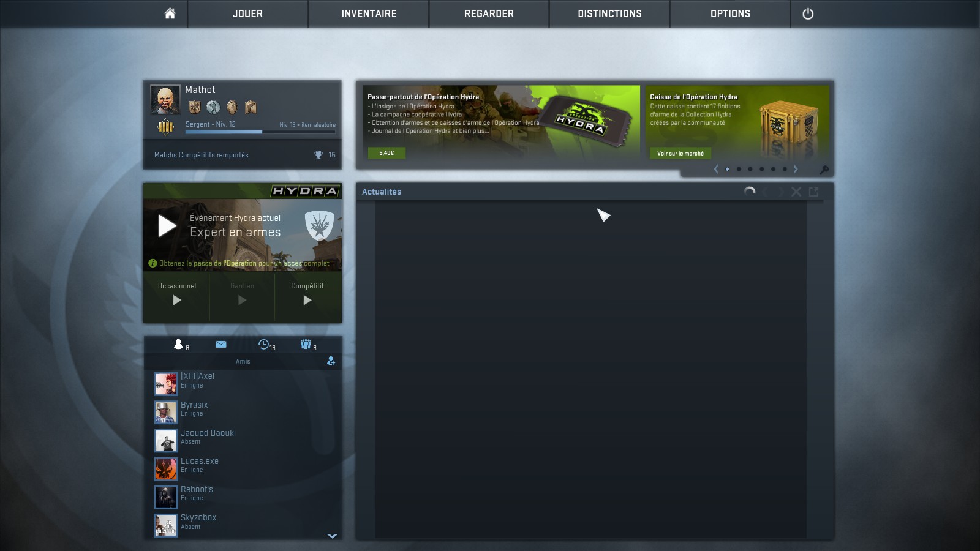Go to the home screen icon
Image resolution: width=980 pixels, height=551 pixels.
point(170,13)
